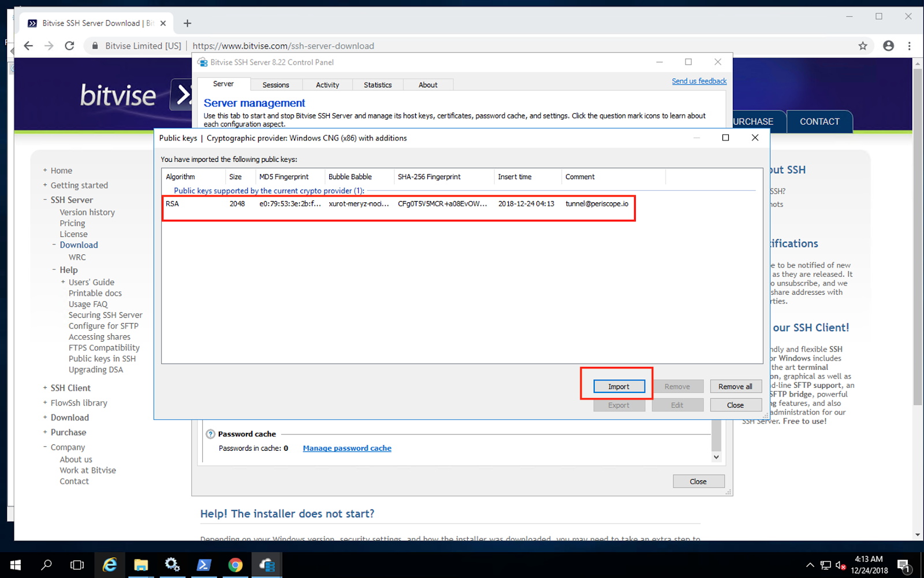This screenshot has width=924, height=578.
Task: Open File Explorer from the taskbar
Action: click(x=141, y=565)
